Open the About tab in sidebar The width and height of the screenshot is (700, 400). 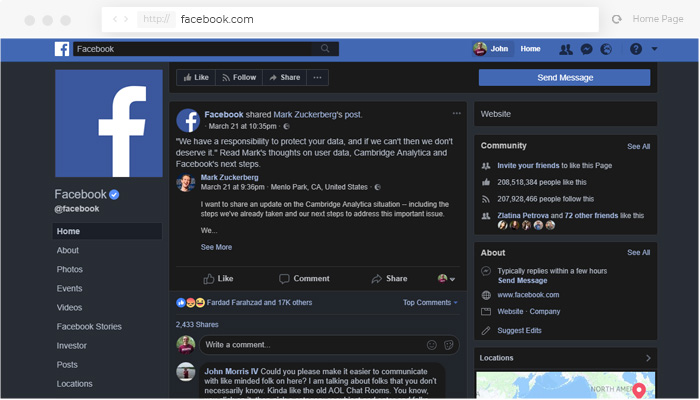[67, 250]
